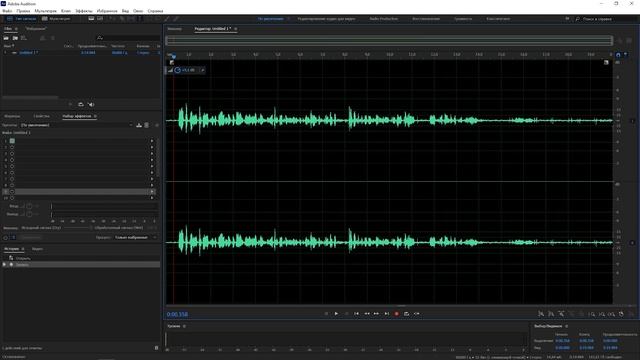Open the effects presets dropdown
This screenshot has width=640, height=360.
tap(77, 125)
